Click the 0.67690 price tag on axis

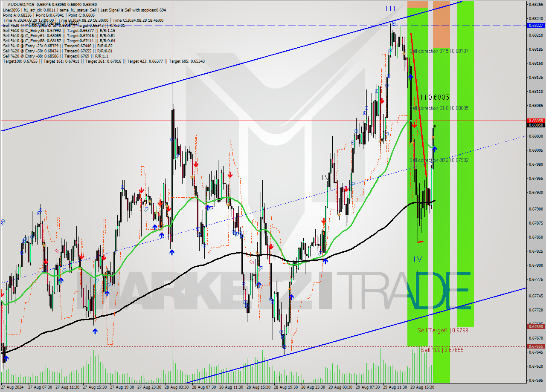[536, 326]
